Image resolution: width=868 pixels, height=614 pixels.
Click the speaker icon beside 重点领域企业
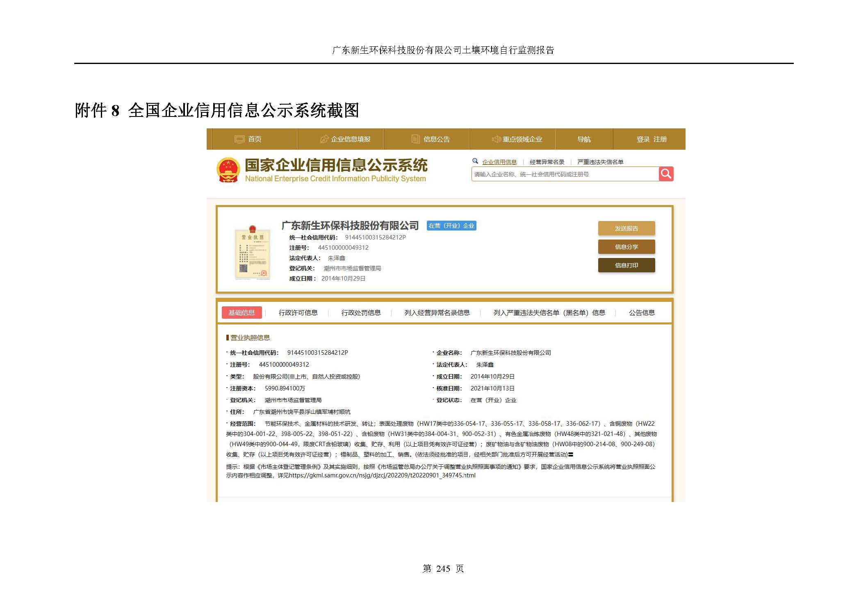point(496,139)
